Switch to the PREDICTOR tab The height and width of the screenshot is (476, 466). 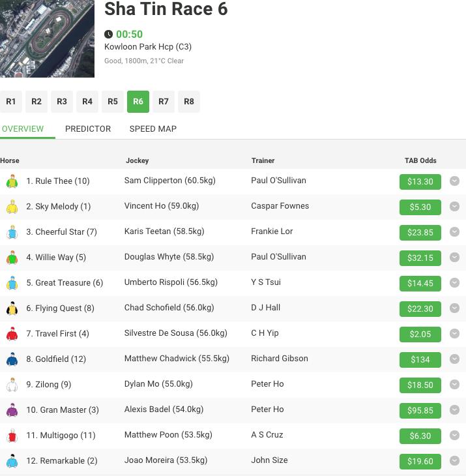[x=88, y=129]
